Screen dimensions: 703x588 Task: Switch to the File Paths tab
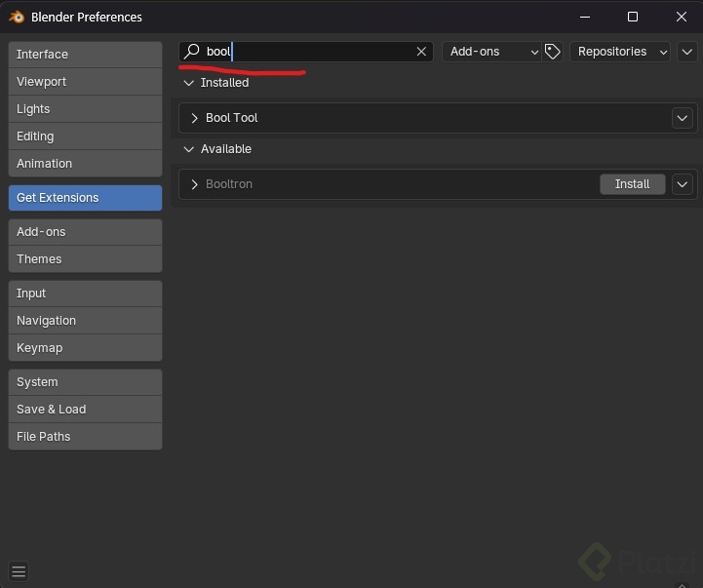[85, 437]
